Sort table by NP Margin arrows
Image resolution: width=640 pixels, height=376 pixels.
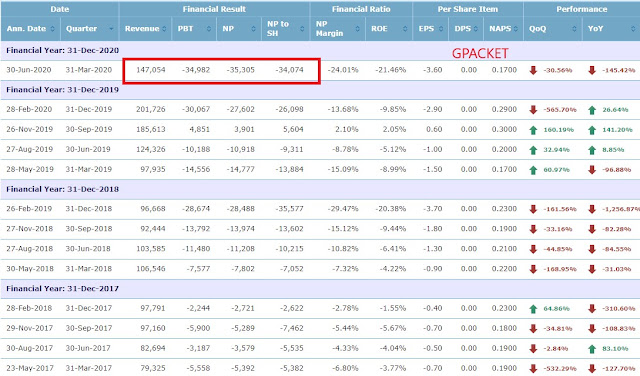coord(358,29)
